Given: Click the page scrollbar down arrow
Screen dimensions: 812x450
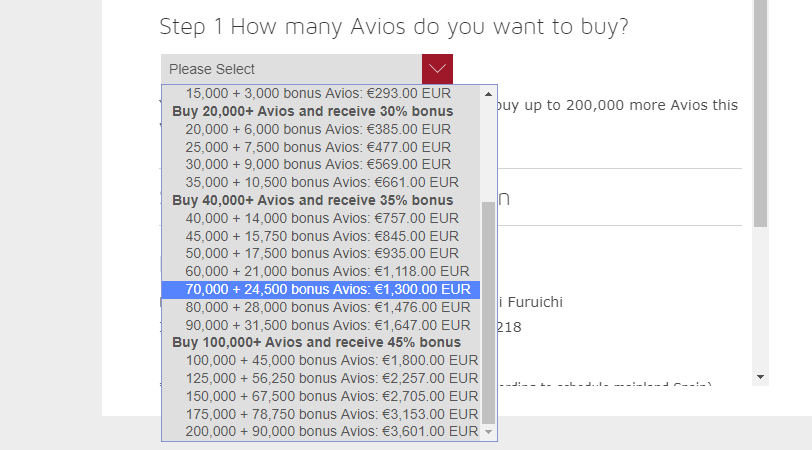Looking at the screenshot, I should [761, 378].
